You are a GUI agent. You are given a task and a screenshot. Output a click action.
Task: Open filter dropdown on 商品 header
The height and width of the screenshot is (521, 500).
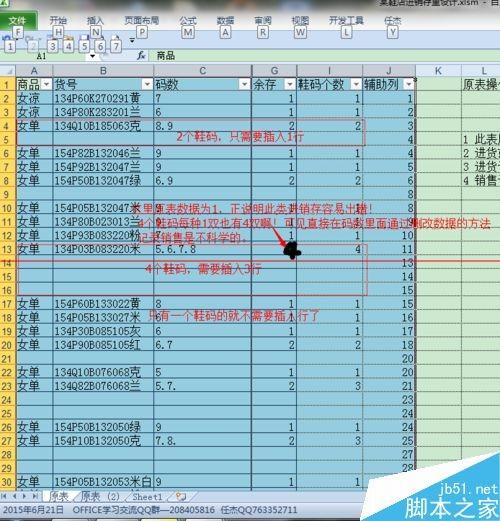click(46, 84)
